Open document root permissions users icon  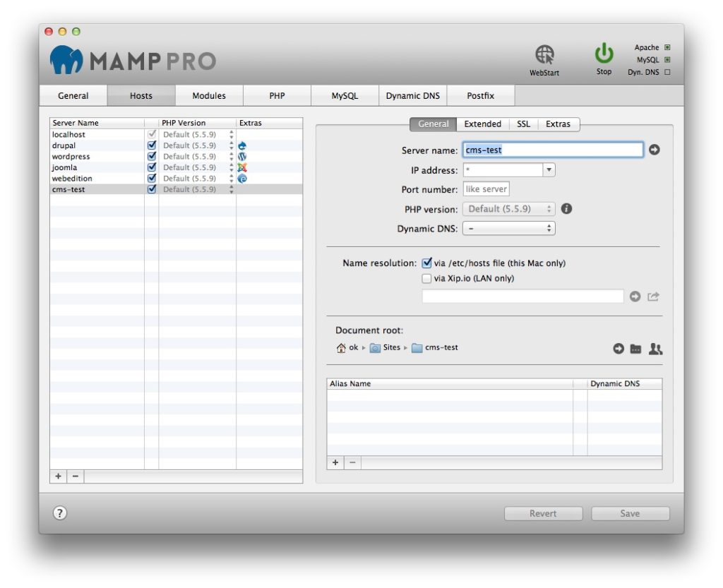(656, 349)
